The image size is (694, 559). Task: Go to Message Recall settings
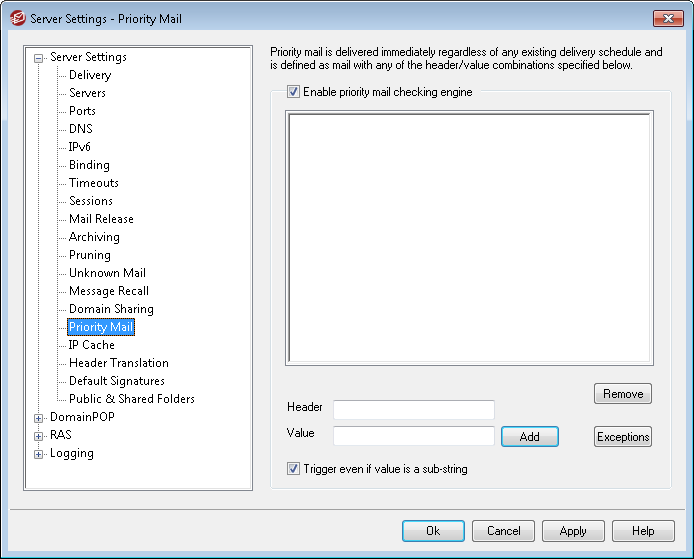point(108,291)
